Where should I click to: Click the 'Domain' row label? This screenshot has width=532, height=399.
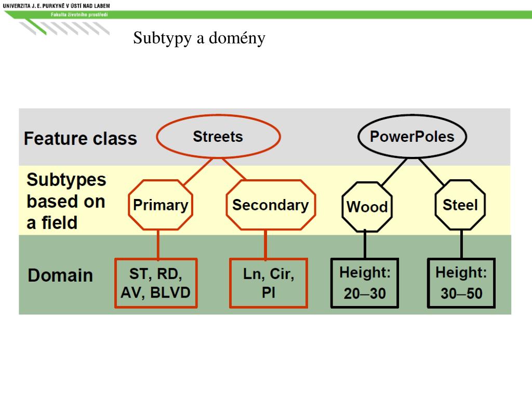(60, 275)
